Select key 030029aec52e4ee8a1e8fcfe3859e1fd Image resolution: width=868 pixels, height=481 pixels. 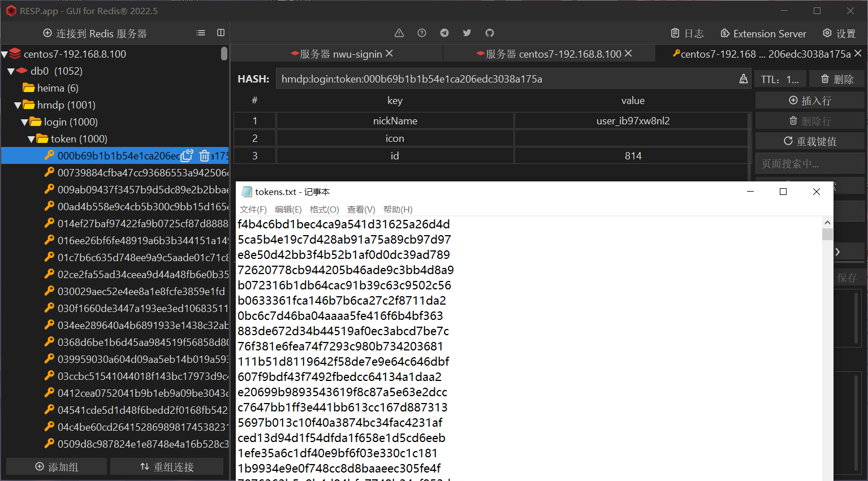[x=136, y=292]
